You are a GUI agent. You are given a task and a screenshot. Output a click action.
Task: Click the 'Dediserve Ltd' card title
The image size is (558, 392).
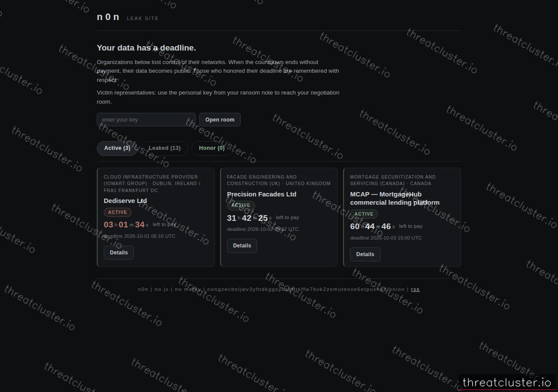pos(125,201)
